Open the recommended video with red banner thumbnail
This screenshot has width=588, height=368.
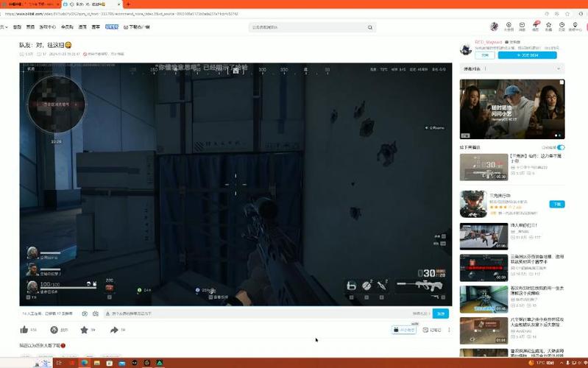483,268
